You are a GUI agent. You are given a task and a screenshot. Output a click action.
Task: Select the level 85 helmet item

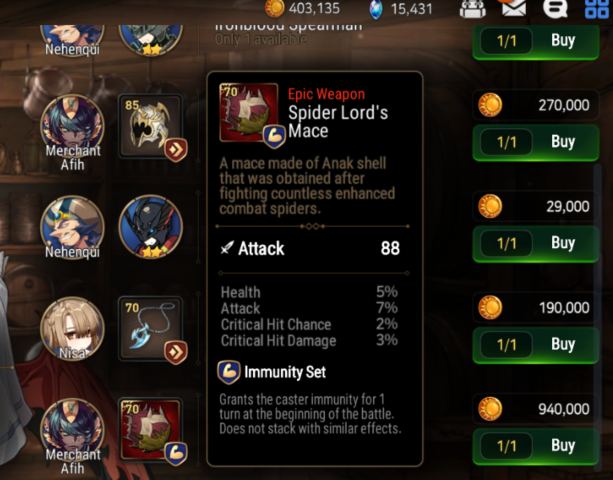[x=151, y=126]
